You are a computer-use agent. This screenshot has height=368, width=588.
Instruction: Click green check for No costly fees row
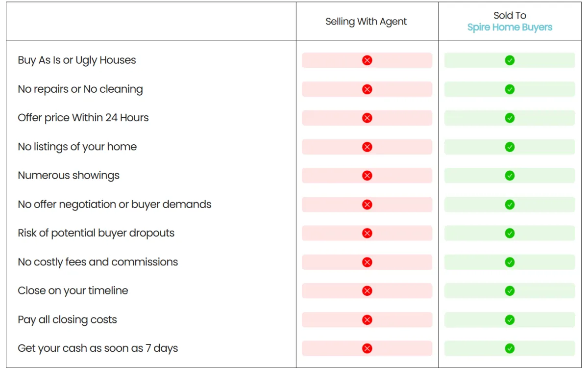[x=510, y=262]
